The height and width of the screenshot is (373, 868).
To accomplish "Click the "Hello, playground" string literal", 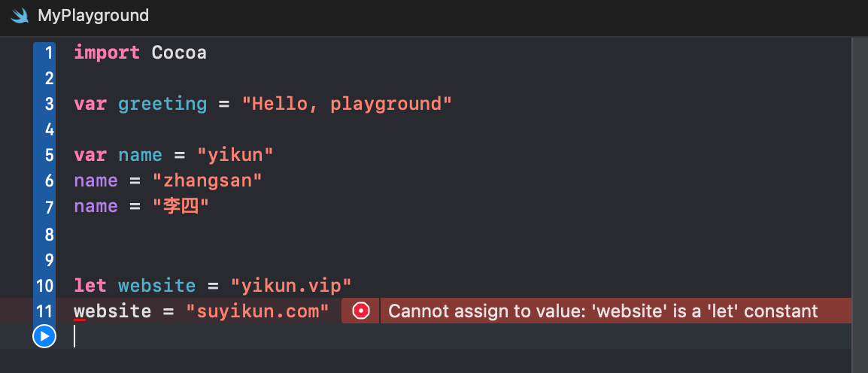I will pos(347,104).
